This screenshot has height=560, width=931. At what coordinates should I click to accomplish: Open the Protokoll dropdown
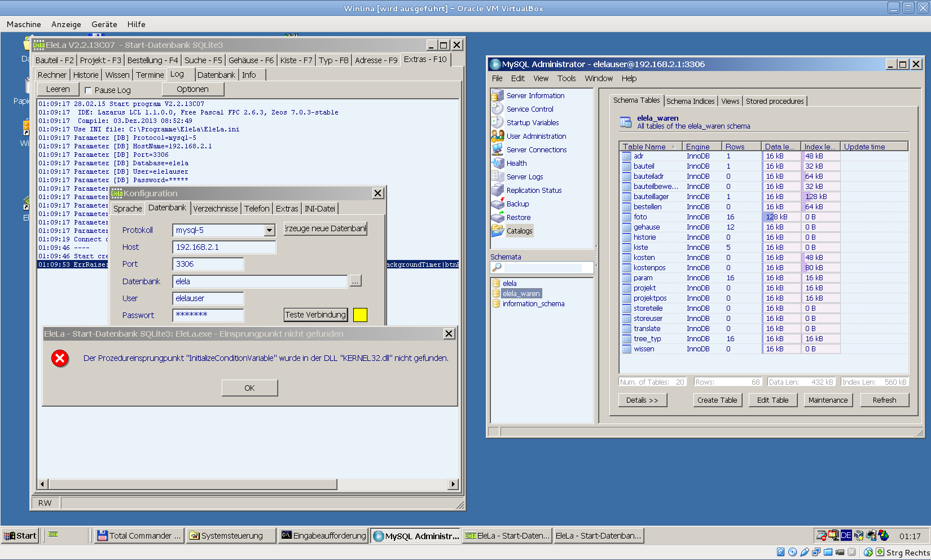pyautogui.click(x=269, y=230)
